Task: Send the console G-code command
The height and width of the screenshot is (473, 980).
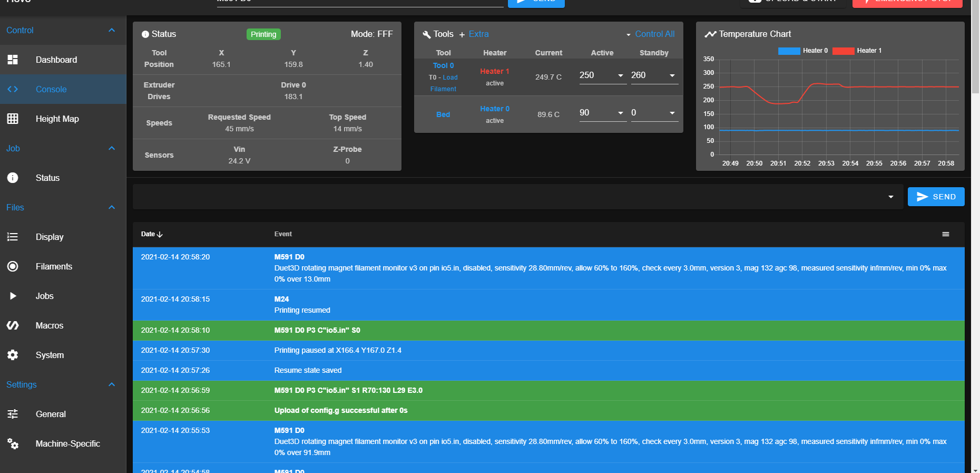Action: [936, 197]
